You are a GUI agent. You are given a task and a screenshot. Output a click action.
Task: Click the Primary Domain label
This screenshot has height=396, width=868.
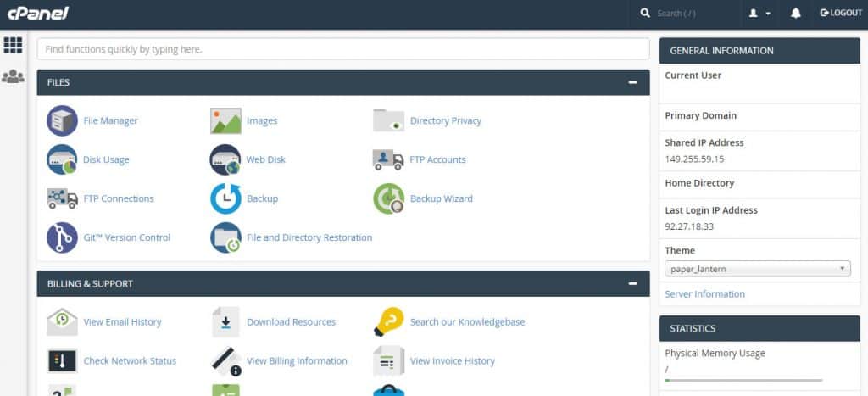700,116
